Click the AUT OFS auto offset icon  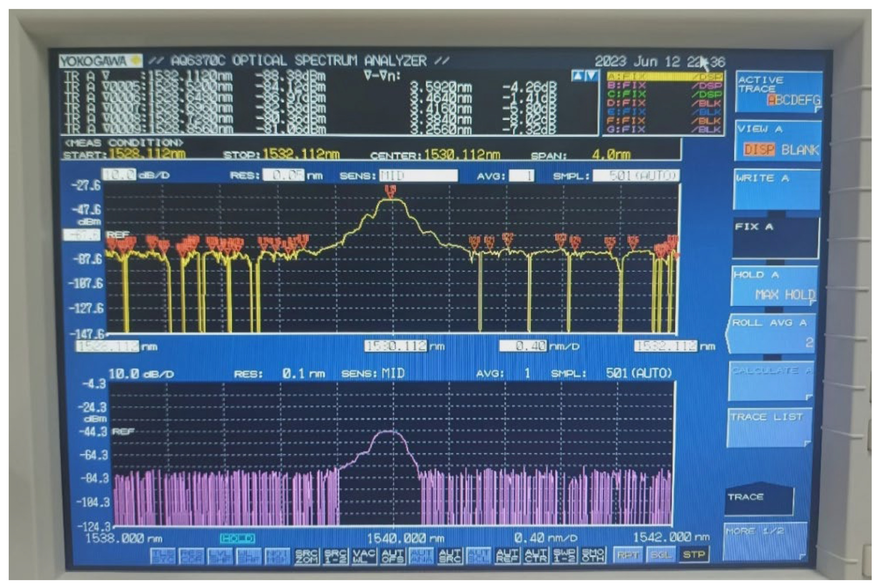tap(392, 556)
